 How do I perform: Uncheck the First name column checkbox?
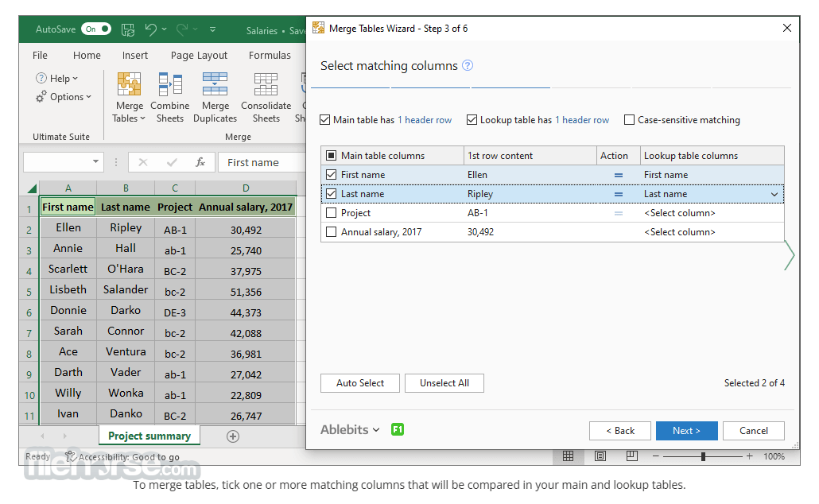331,174
